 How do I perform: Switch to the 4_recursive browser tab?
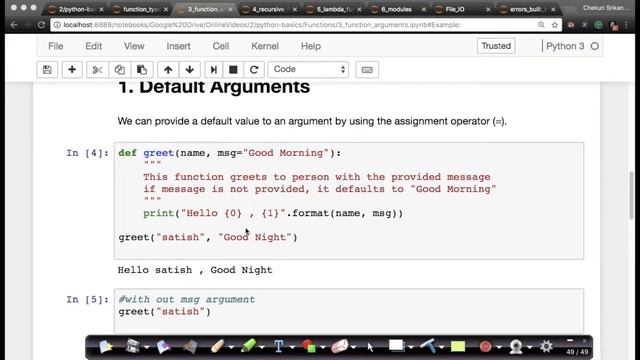[x=269, y=9]
